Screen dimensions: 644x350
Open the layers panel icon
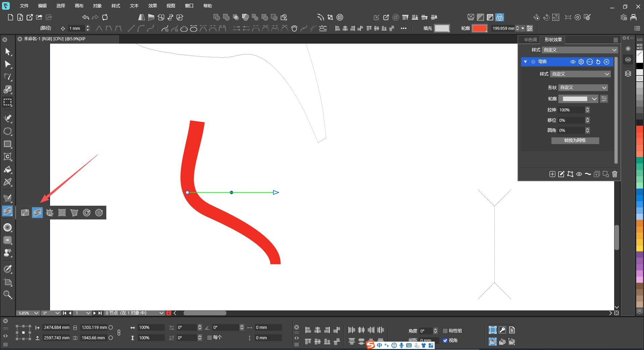coord(628,73)
